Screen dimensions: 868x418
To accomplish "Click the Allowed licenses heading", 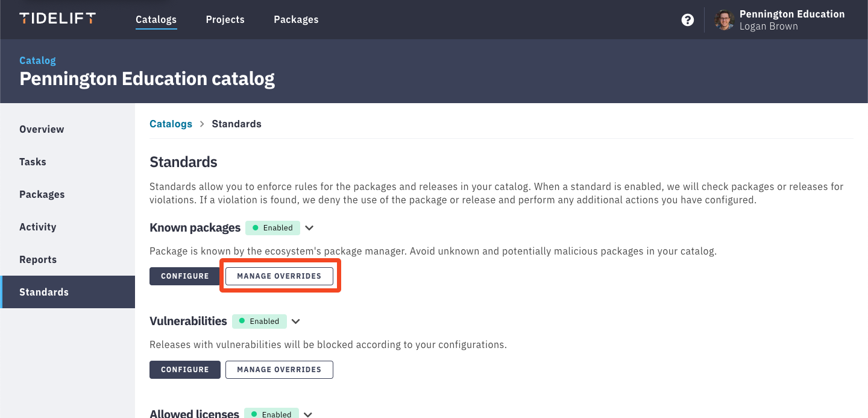I will coord(194,414).
